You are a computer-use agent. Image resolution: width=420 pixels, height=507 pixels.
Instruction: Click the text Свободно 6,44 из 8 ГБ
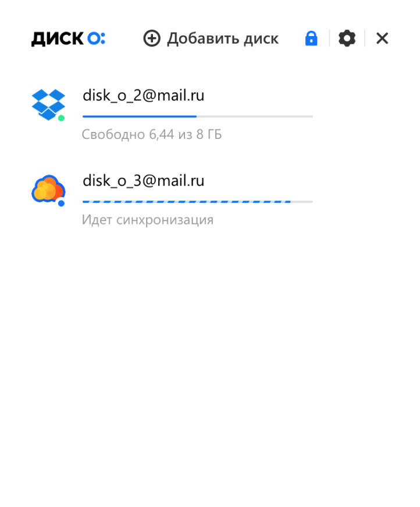[152, 134]
